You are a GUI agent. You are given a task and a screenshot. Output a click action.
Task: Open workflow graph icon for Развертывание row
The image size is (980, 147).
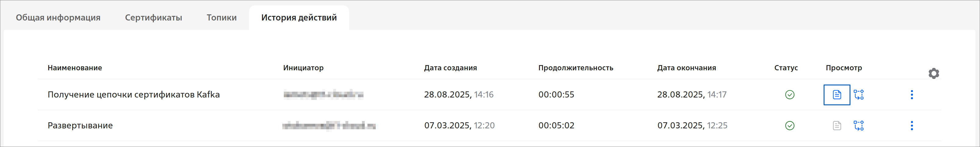click(859, 126)
